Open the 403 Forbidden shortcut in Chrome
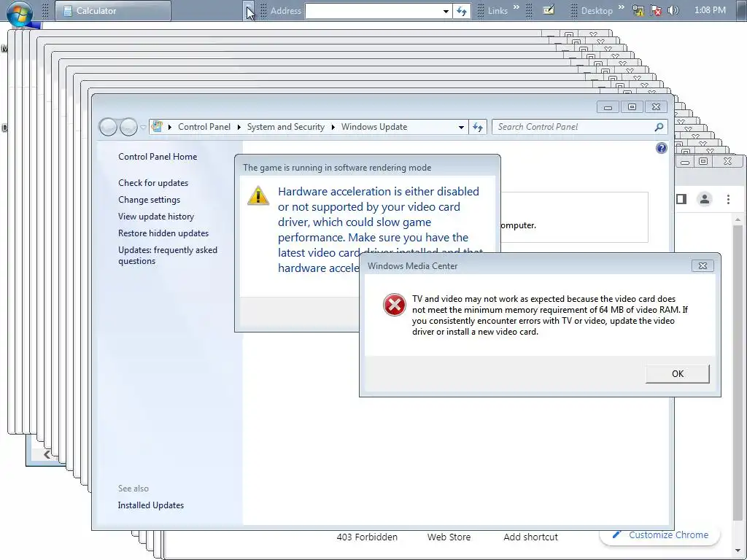 click(x=367, y=537)
